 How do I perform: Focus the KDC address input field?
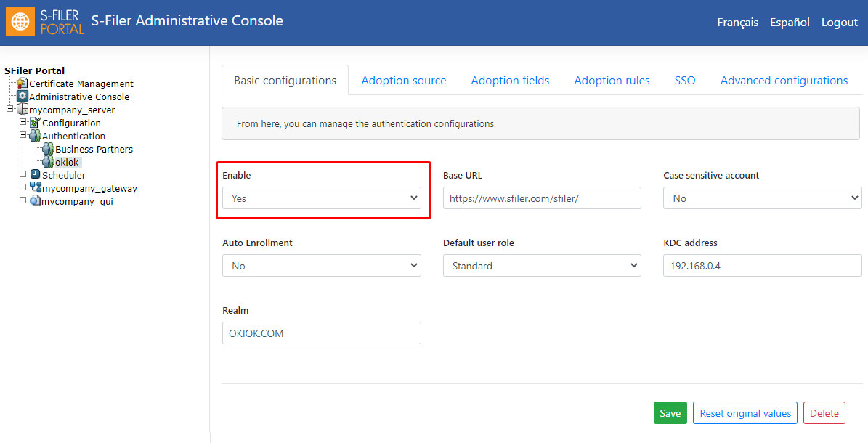point(762,266)
